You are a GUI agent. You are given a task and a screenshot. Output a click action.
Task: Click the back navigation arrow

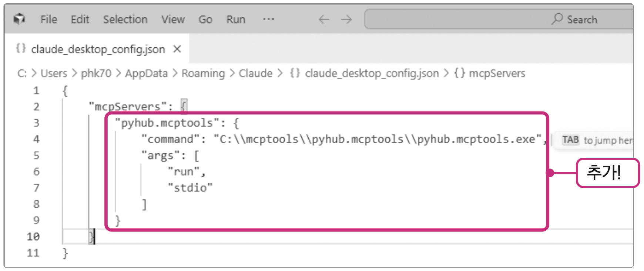(x=324, y=19)
